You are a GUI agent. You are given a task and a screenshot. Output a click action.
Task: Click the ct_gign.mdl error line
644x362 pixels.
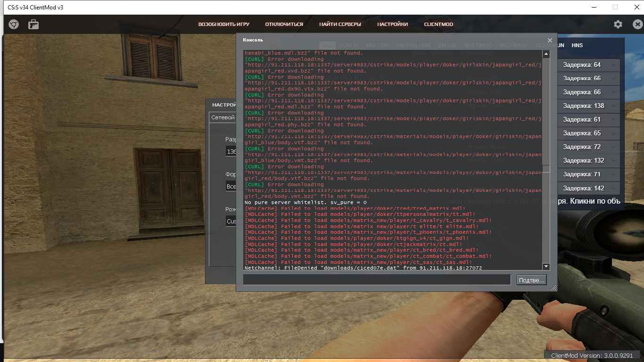pyautogui.click(x=357, y=238)
